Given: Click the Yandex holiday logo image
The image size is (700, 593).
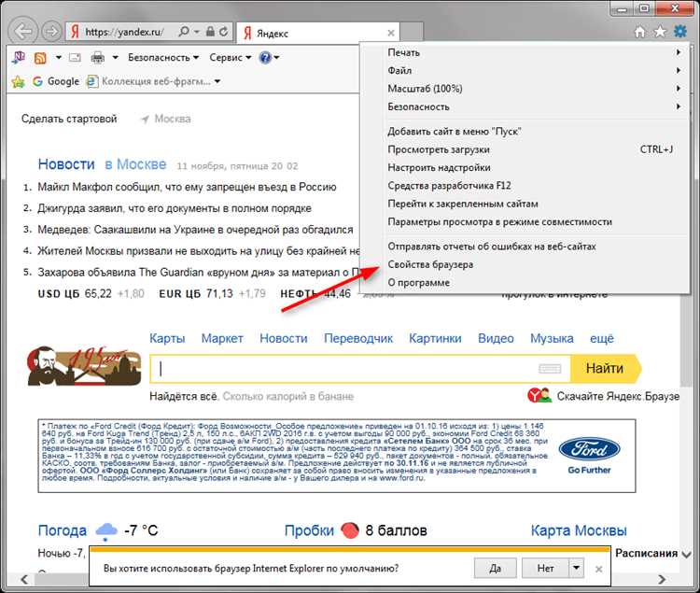Looking at the screenshot, I should (84, 366).
